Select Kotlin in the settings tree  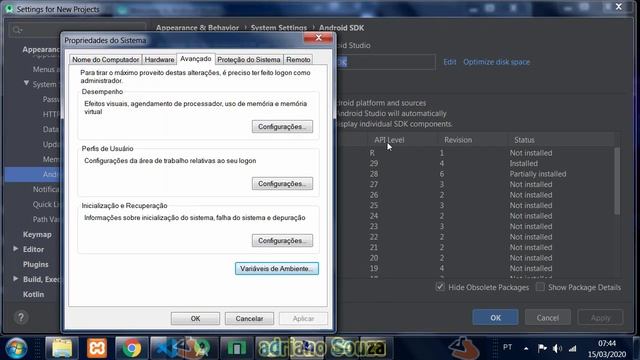33,294
